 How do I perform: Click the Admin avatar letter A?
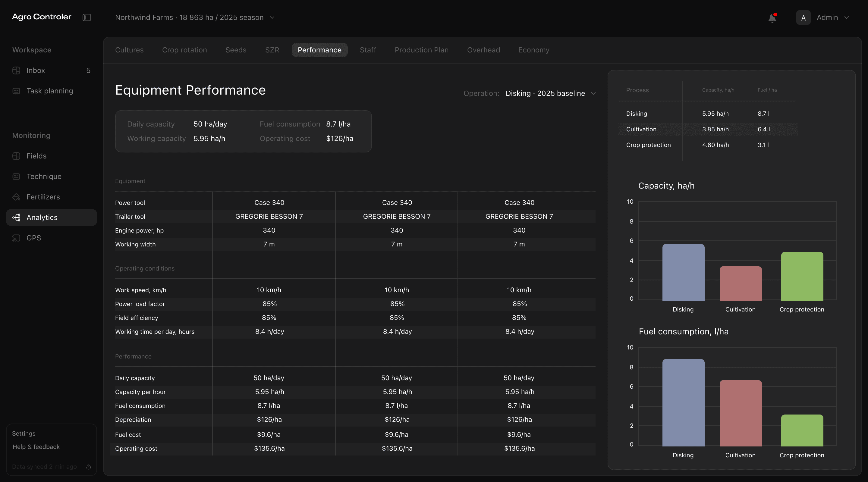[x=803, y=17]
